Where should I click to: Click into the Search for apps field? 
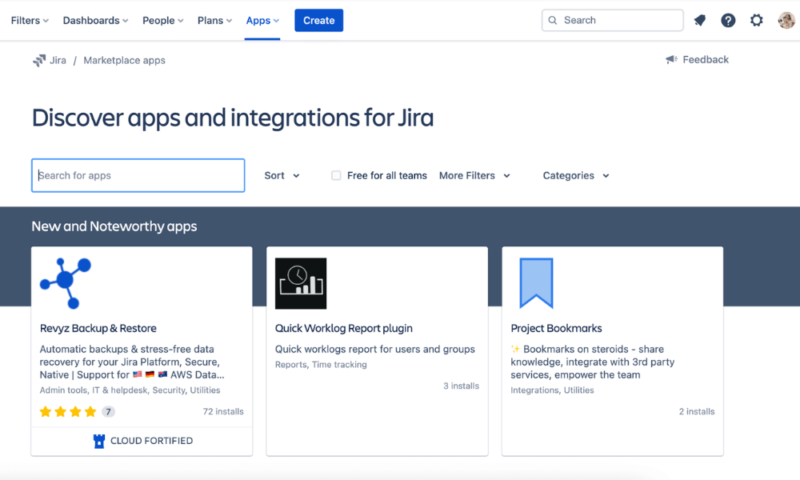[x=138, y=175]
